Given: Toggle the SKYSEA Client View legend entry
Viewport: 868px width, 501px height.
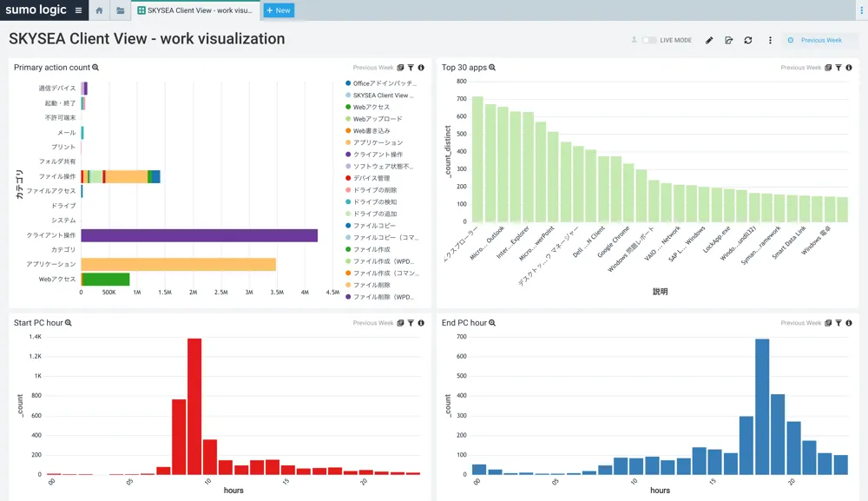Looking at the screenshot, I should [x=380, y=96].
